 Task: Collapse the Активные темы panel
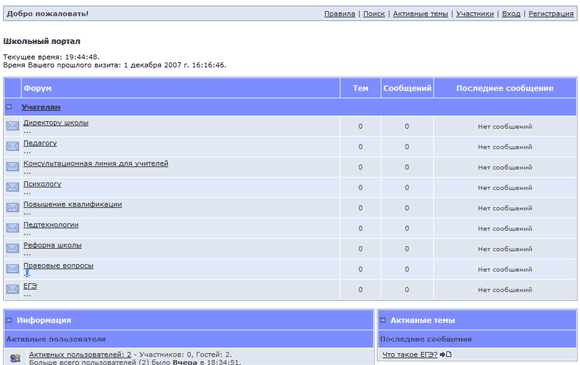383,320
